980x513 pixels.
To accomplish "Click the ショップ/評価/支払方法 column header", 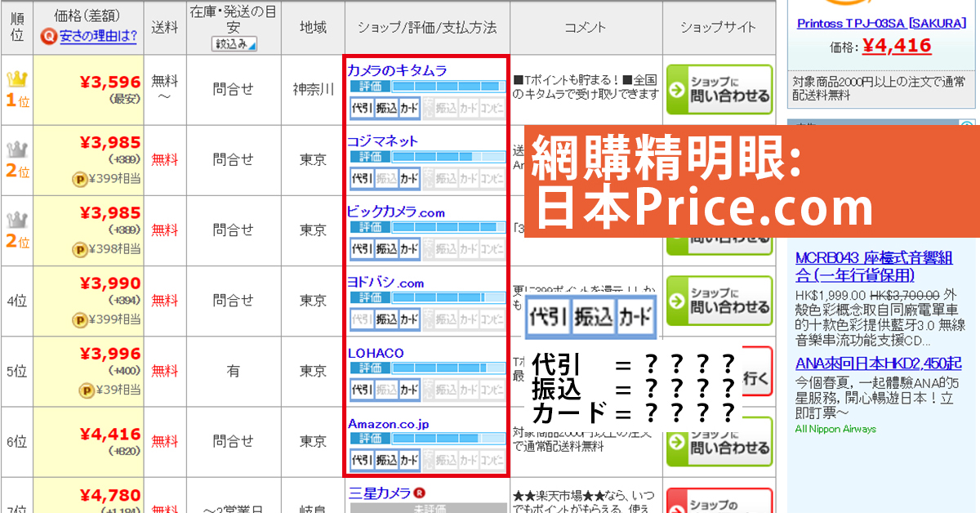I will 427,27.
